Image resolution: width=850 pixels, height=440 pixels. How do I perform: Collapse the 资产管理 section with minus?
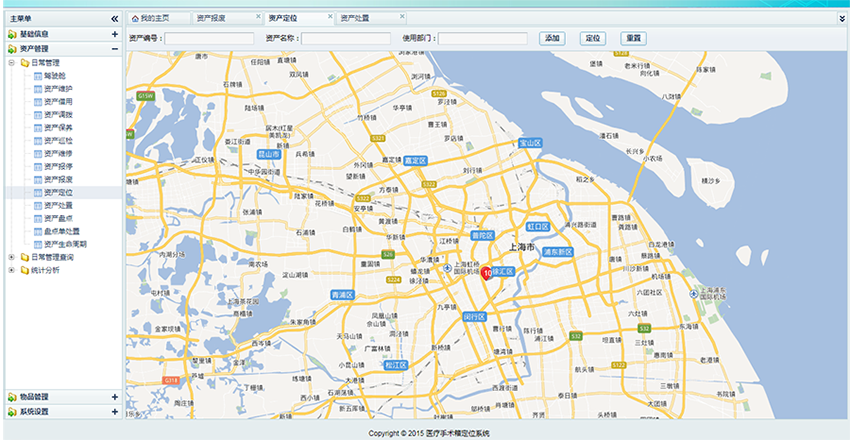tap(114, 49)
